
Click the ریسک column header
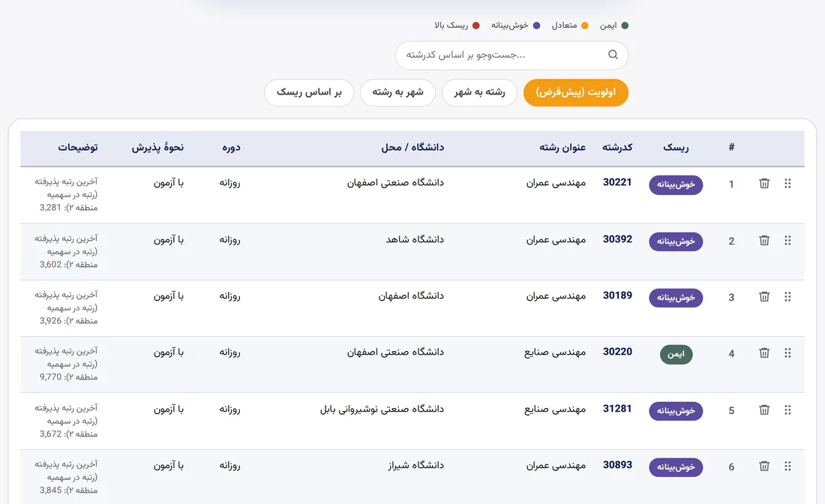click(676, 148)
